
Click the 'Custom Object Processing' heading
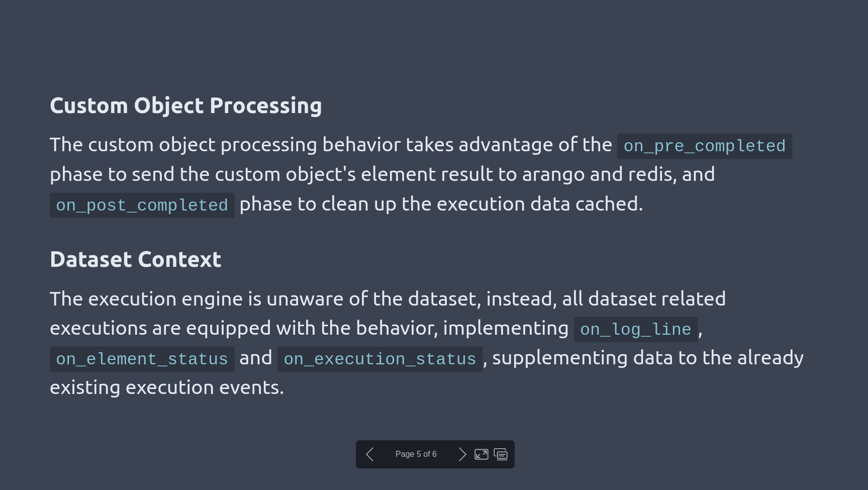[185, 106]
